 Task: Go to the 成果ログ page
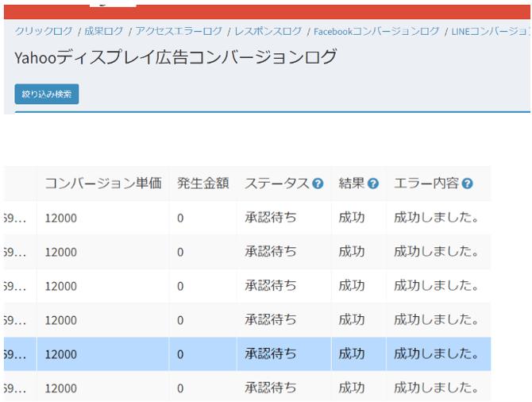click(x=104, y=31)
